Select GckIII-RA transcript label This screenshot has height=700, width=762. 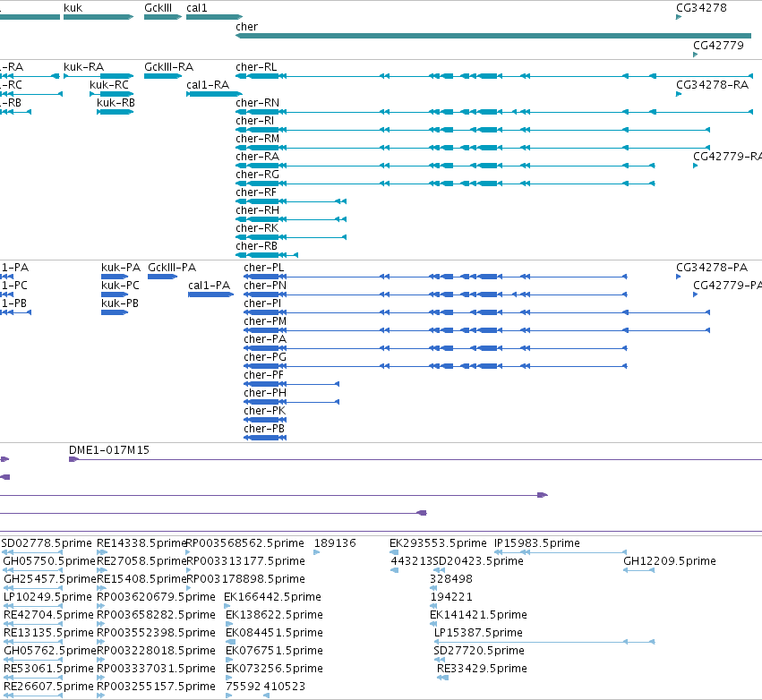click(x=168, y=66)
